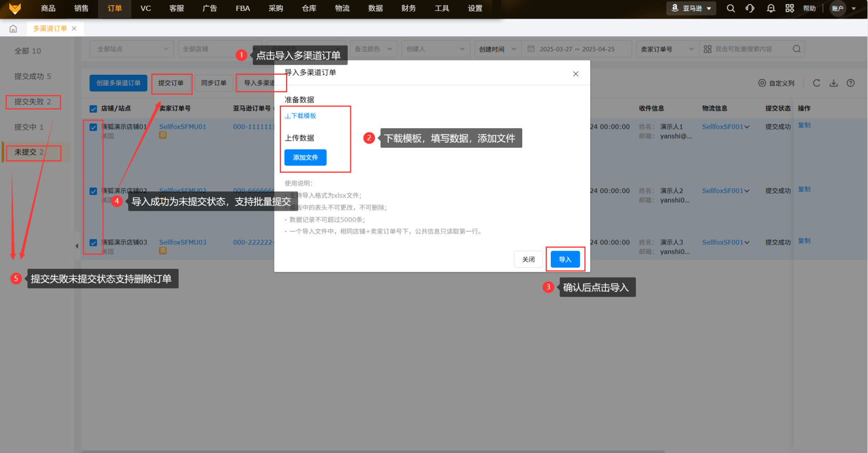Open the 全部店铺 dropdown

221,49
